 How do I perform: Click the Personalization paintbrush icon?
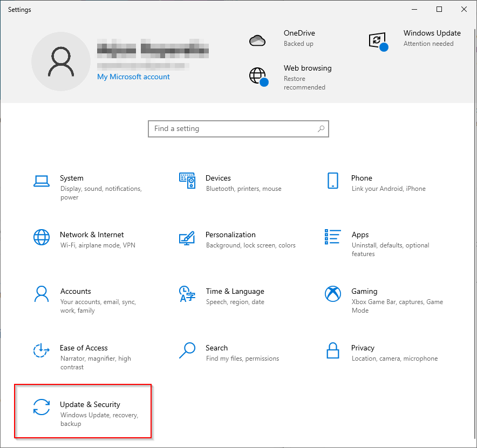tap(187, 237)
